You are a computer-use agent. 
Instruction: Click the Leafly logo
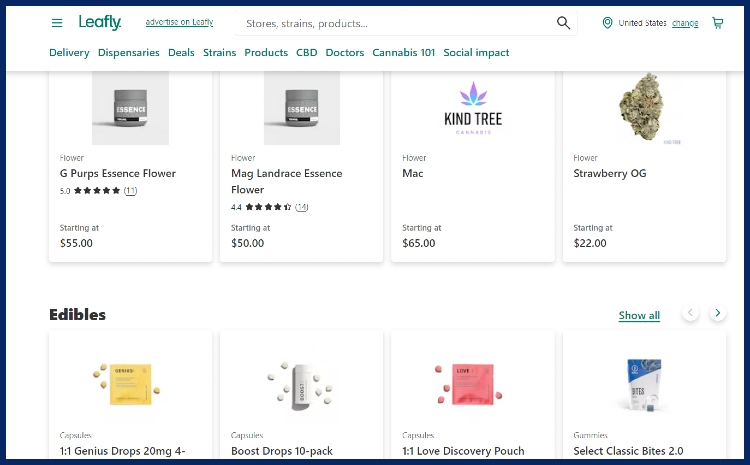coord(100,22)
